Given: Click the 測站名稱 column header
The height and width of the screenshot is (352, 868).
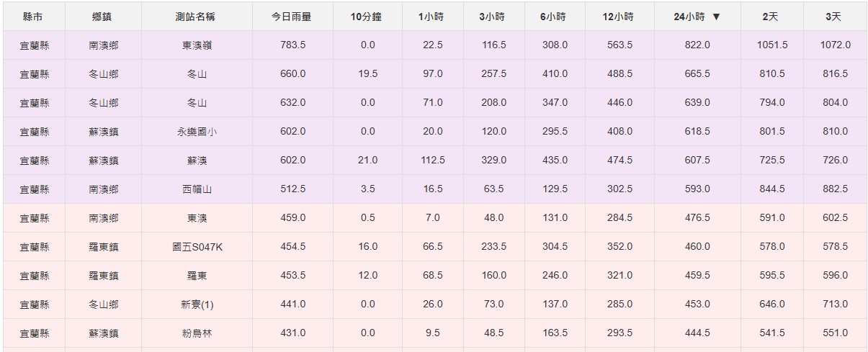Looking at the screenshot, I should (196, 17).
